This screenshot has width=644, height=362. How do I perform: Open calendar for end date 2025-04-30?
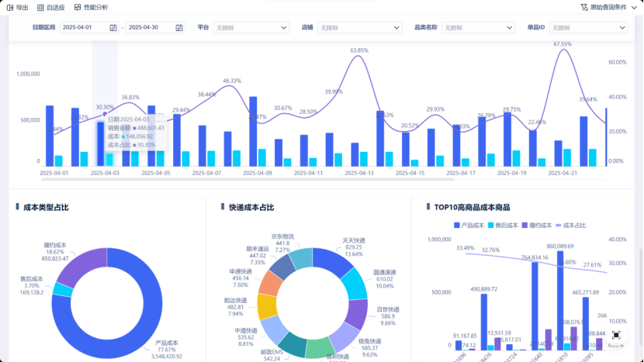click(179, 27)
